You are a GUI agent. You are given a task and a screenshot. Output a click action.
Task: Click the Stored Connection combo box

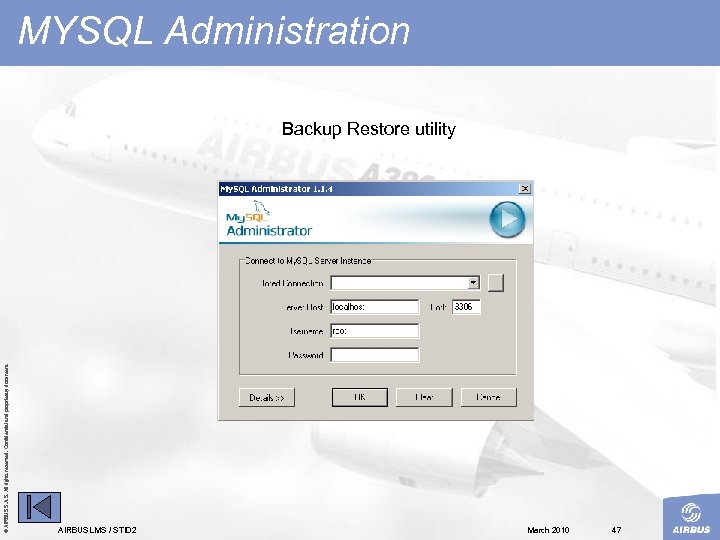click(x=405, y=282)
